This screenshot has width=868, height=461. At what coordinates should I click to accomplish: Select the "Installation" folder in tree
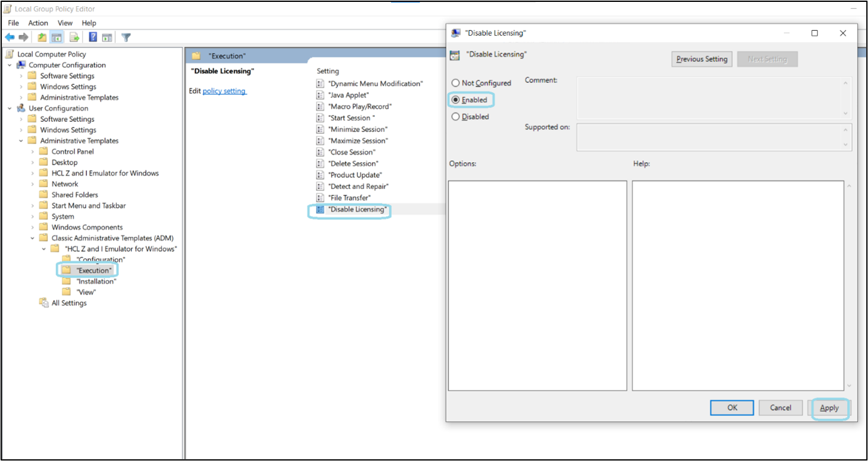96,281
